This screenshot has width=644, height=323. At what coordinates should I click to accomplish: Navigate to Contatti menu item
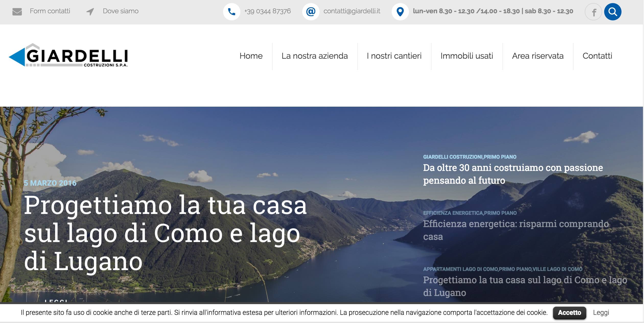(597, 56)
